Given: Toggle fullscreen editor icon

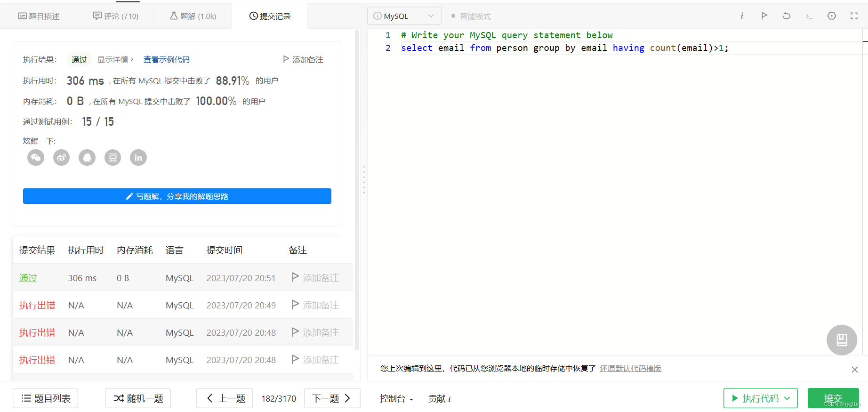Looking at the screenshot, I should pyautogui.click(x=854, y=16).
